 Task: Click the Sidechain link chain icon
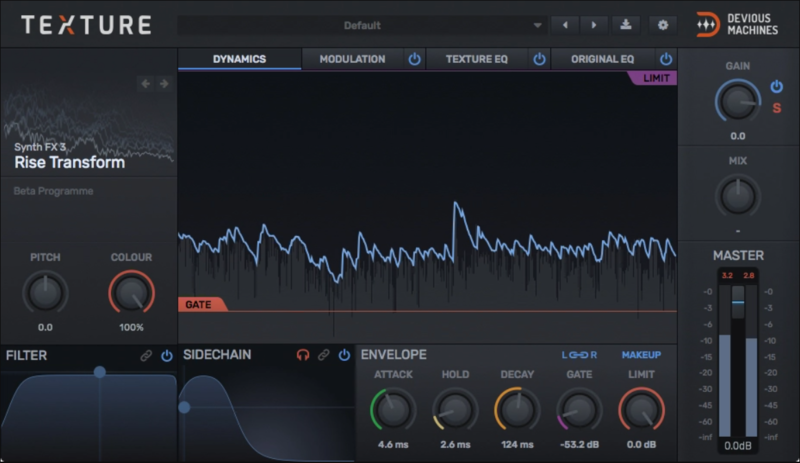[x=323, y=355]
